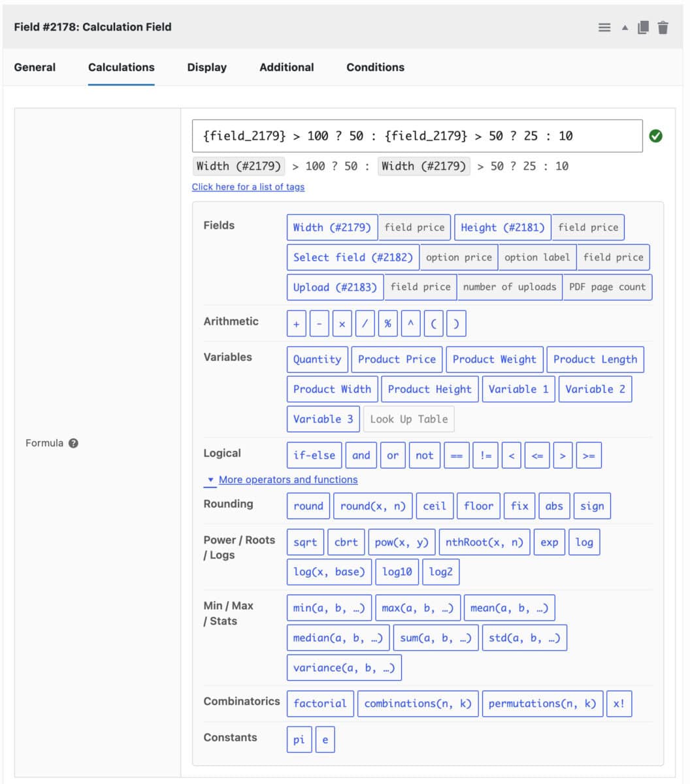
Task: Click into the formula input field
Action: tap(418, 136)
